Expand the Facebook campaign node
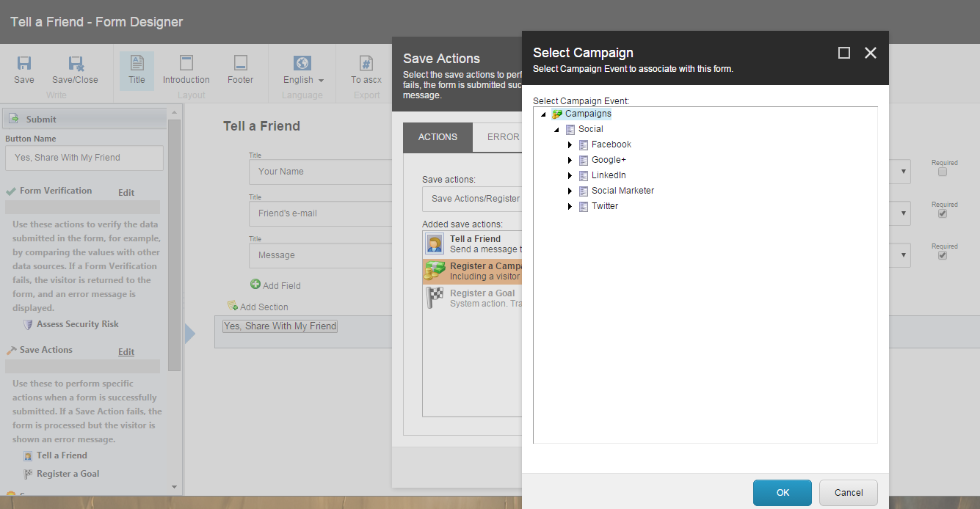Viewport: 980px width, 509px height. 570,144
